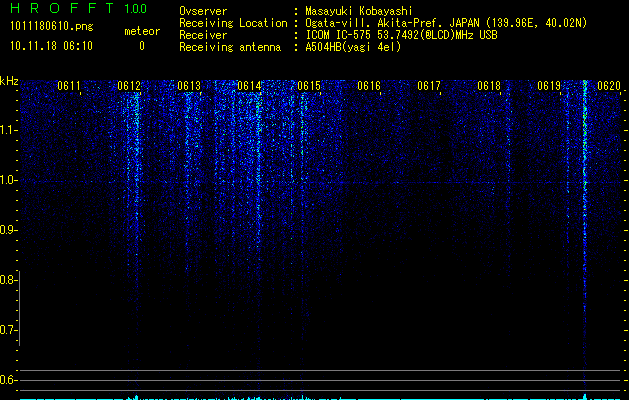
Task: Click the 0.7 frequency axis label
Action: [x=8, y=330]
